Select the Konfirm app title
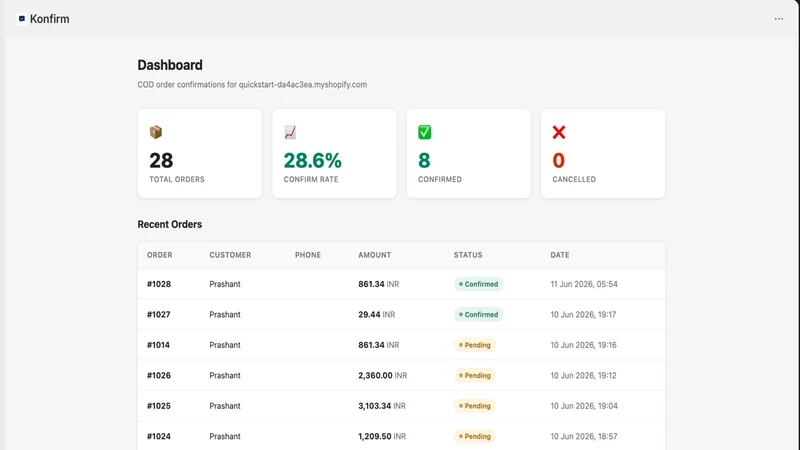 click(x=49, y=19)
